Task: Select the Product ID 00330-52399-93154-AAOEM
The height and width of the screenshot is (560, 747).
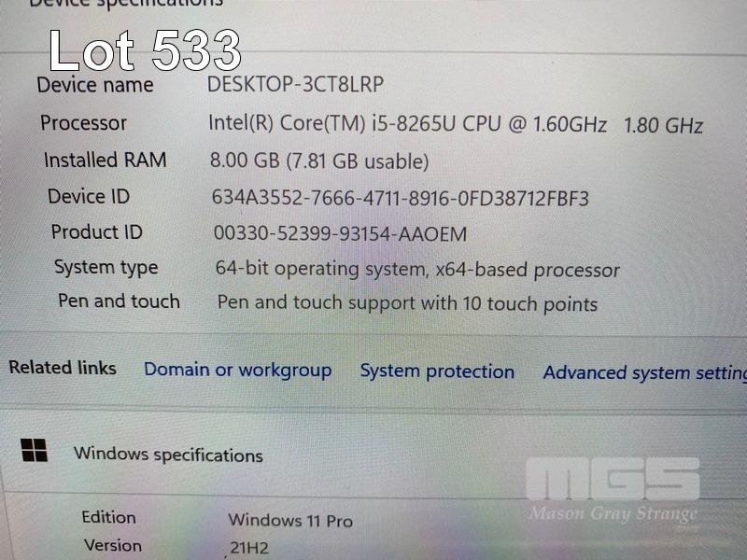Action: tap(340, 233)
